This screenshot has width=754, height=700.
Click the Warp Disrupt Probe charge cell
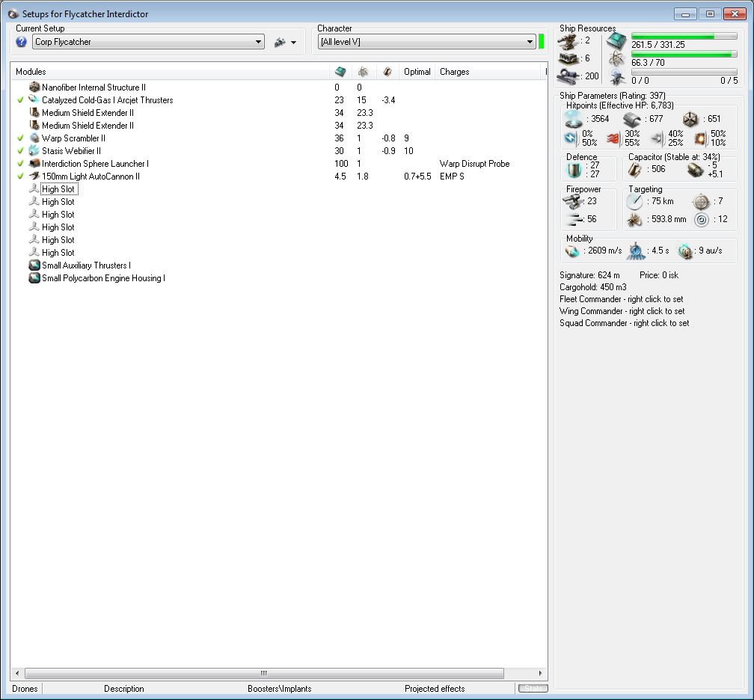[474, 164]
